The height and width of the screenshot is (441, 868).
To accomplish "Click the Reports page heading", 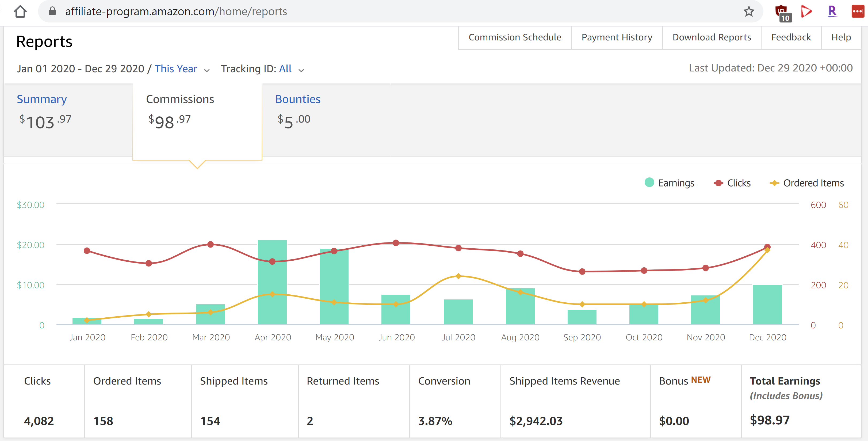I will pos(44,42).
